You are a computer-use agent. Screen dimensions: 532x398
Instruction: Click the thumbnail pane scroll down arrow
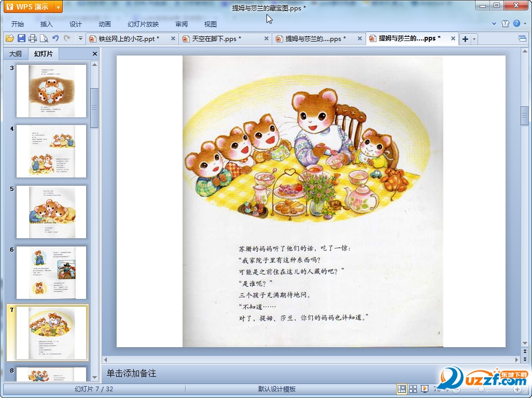95,377
